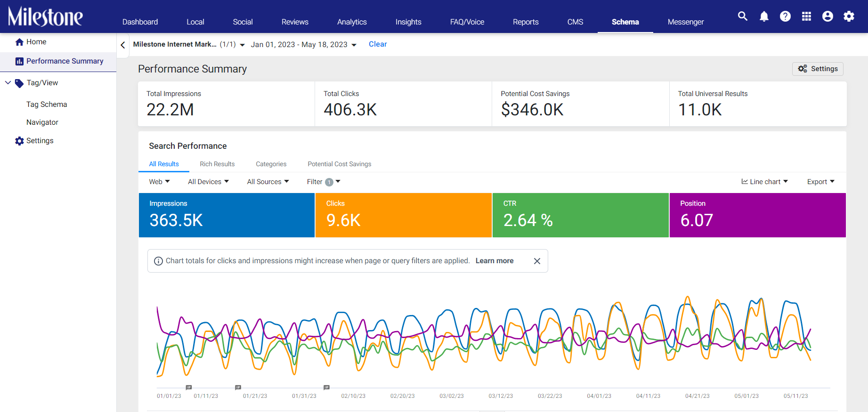The height and width of the screenshot is (412, 868).
Task: Collapse the Tag/View tree section
Action: point(8,82)
